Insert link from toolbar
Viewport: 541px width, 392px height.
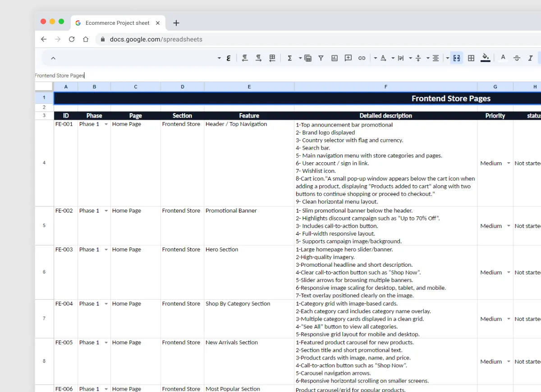pyautogui.click(x=362, y=58)
